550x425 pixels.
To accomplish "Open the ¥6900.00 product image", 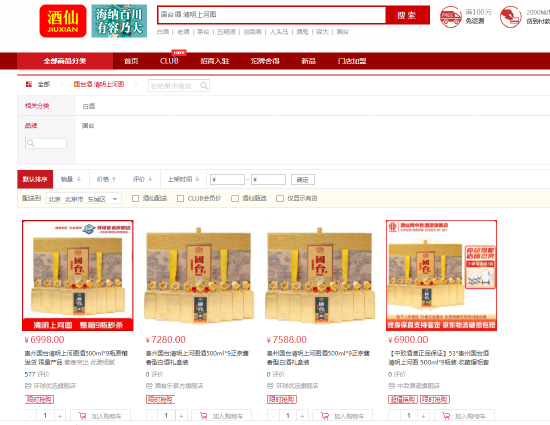I will tap(441, 275).
